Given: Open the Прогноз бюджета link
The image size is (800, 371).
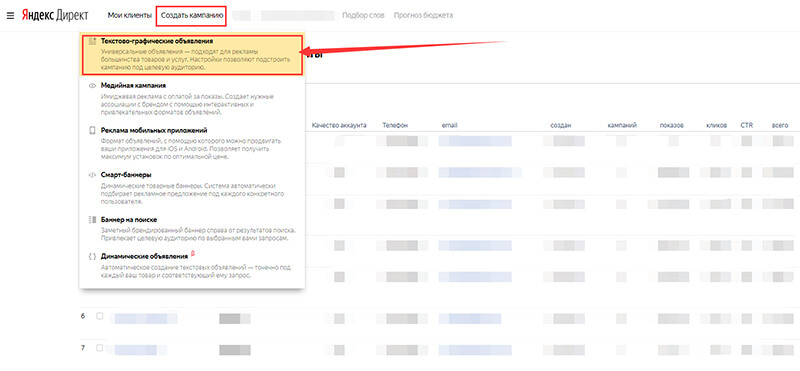Looking at the screenshot, I should (x=423, y=16).
